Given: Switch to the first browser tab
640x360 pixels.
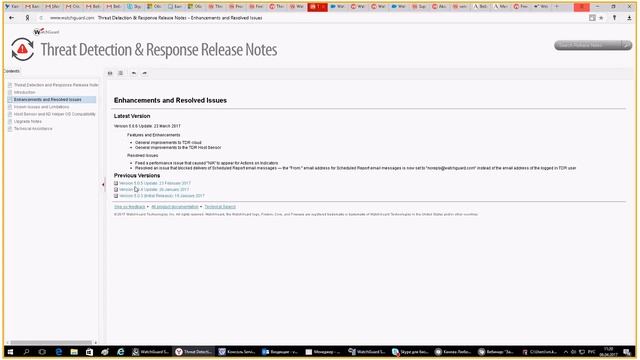Looking at the screenshot, I should pyautogui.click(x=12, y=7).
